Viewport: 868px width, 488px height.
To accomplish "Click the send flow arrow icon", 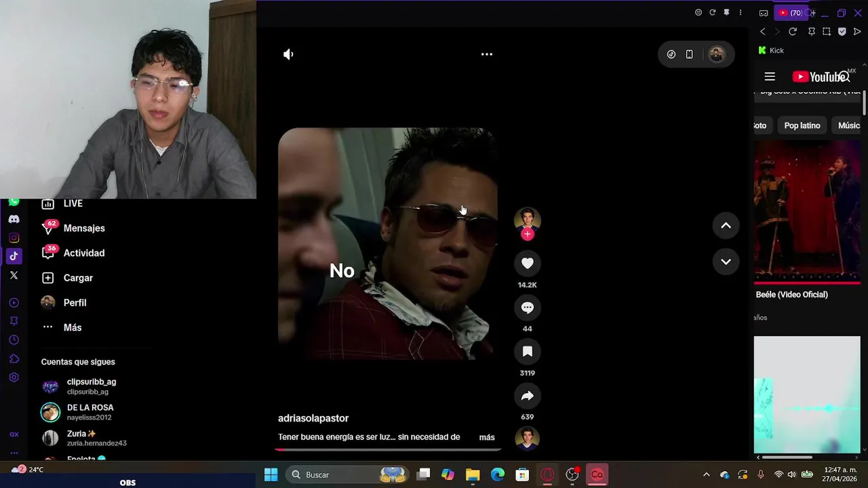I will (x=857, y=31).
